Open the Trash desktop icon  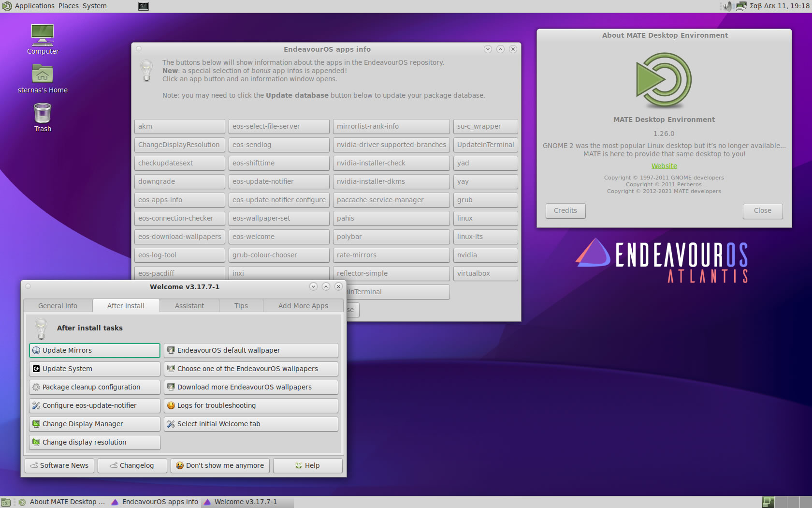43,118
